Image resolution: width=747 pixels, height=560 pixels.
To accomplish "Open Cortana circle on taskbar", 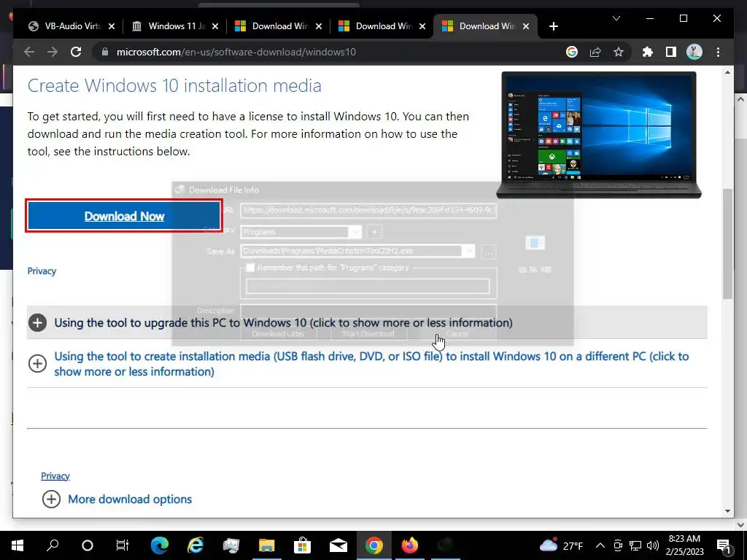I will pyautogui.click(x=88, y=545).
